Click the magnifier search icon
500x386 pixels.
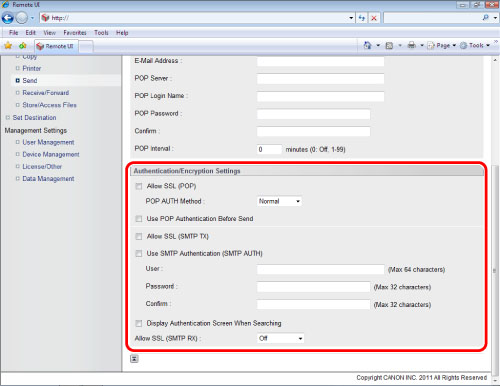486,18
